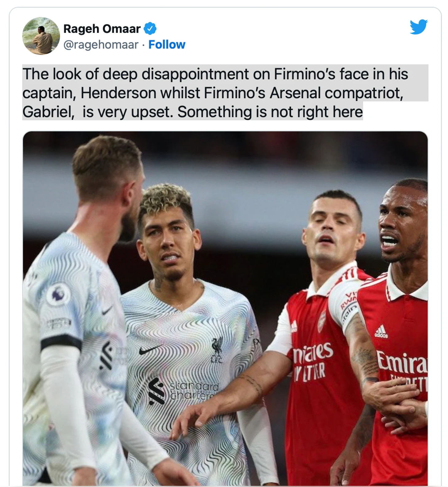This screenshot has height=487, width=448.
Task: Click the blue verified checkmark badge
Action: (x=150, y=29)
